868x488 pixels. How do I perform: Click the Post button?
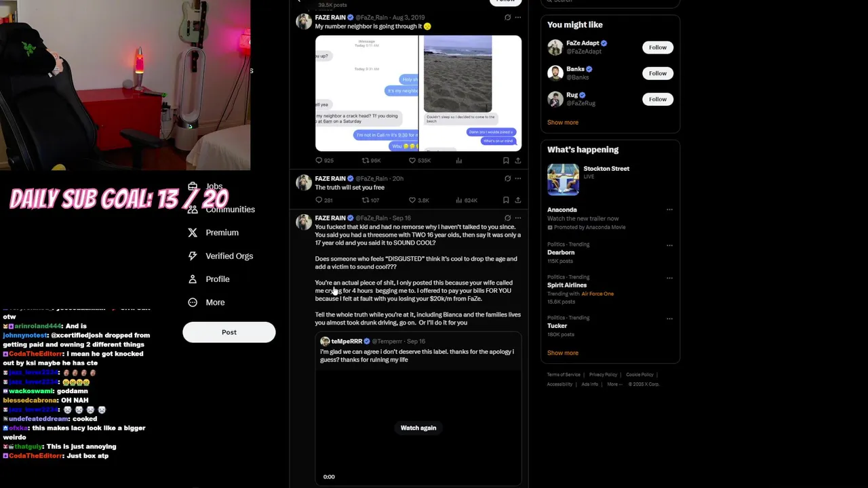229,332
